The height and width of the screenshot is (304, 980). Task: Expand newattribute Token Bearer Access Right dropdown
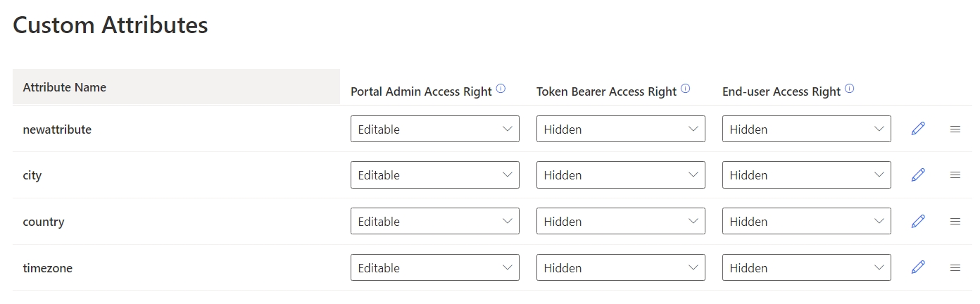pyautogui.click(x=620, y=129)
